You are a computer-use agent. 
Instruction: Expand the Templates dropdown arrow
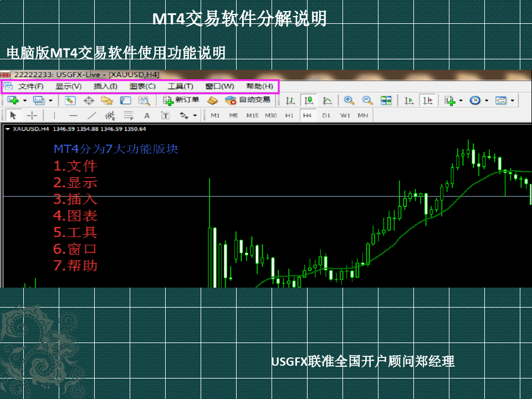click(x=512, y=101)
